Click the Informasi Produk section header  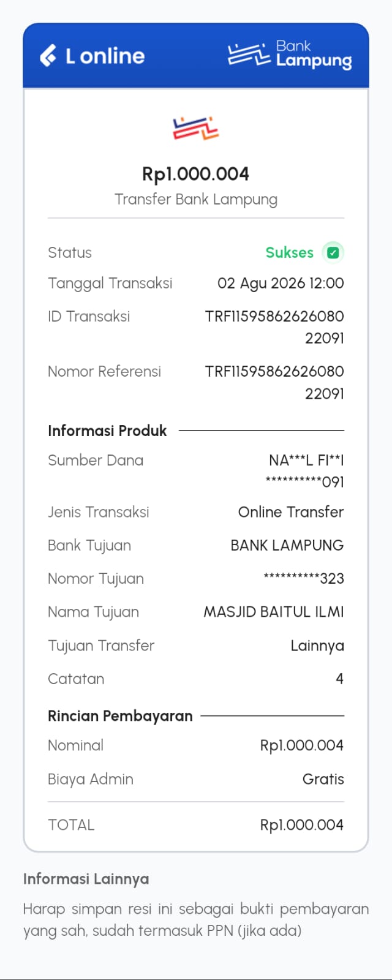click(107, 431)
